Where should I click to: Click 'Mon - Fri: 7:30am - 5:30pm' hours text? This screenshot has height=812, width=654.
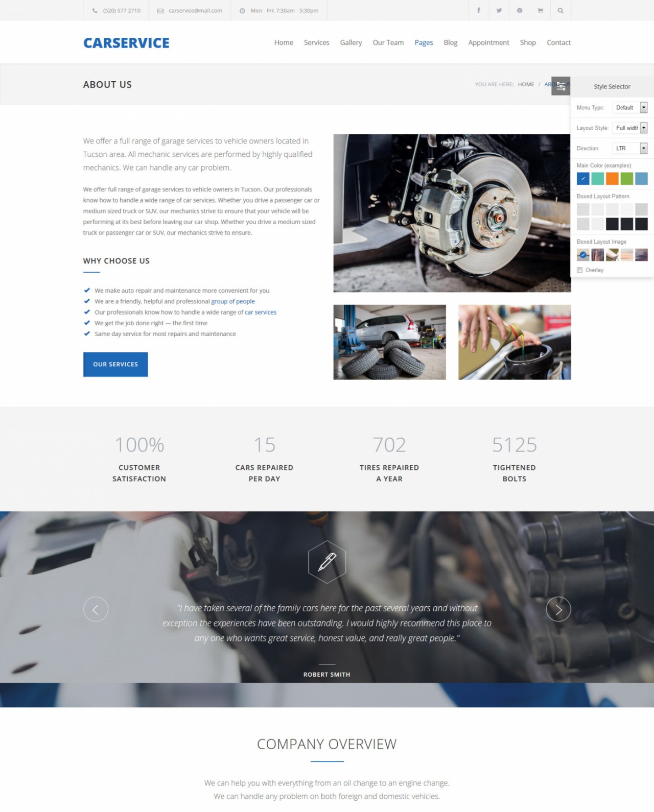pos(285,11)
